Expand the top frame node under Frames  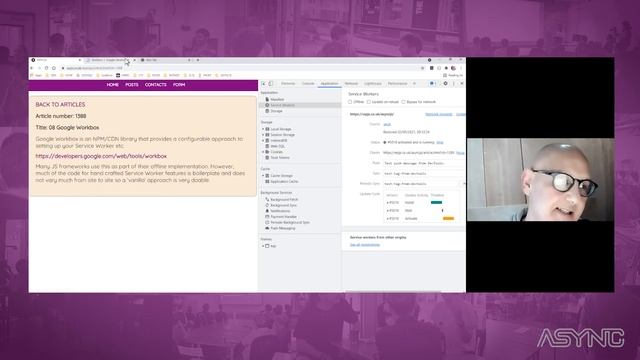[263, 246]
